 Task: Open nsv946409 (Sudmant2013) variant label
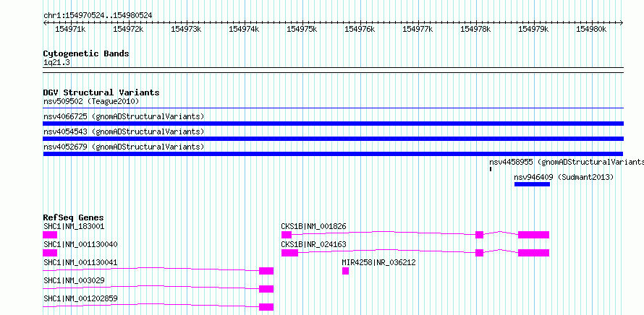[x=564, y=177]
